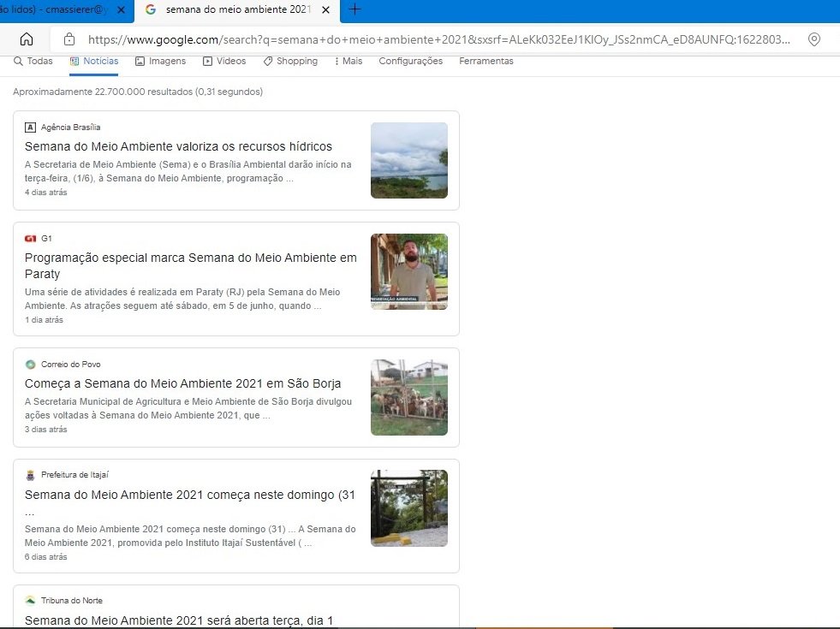Open the Shopping results tab

(x=290, y=61)
